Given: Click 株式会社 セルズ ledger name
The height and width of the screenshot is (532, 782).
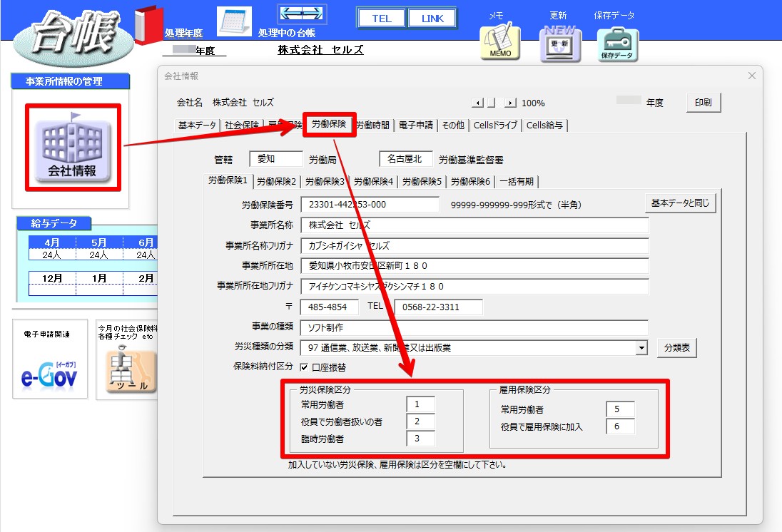Looking at the screenshot, I should click(x=320, y=50).
